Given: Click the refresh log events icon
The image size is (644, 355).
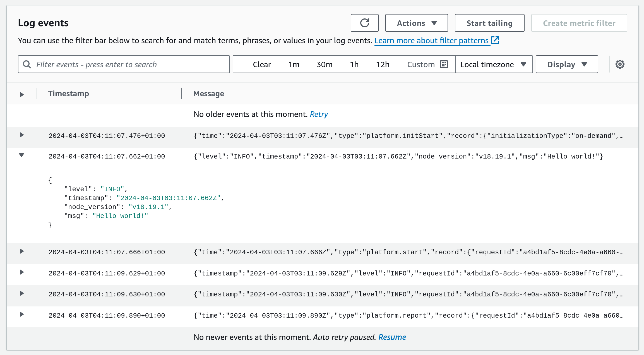Looking at the screenshot, I should tap(364, 23).
